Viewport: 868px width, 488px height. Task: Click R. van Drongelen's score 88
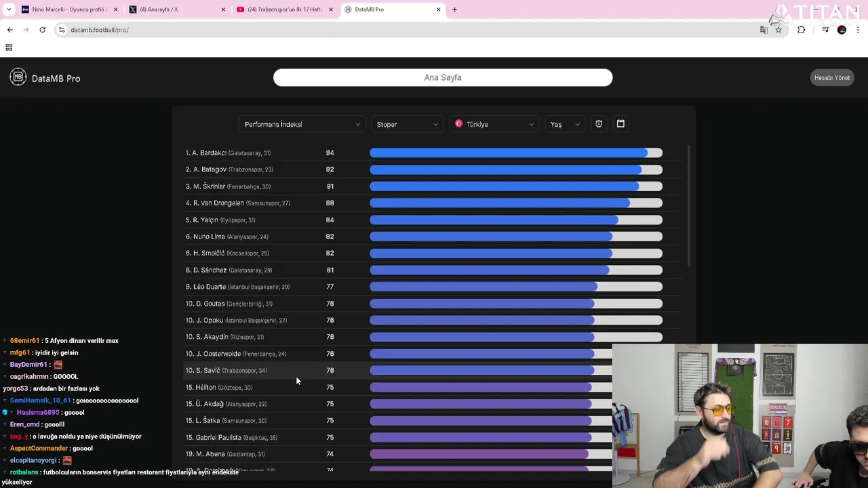click(x=330, y=203)
